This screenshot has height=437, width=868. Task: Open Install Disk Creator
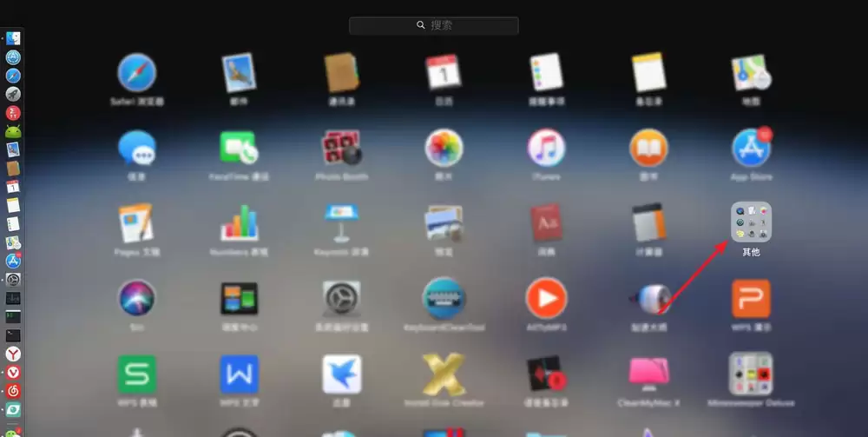[444, 374]
